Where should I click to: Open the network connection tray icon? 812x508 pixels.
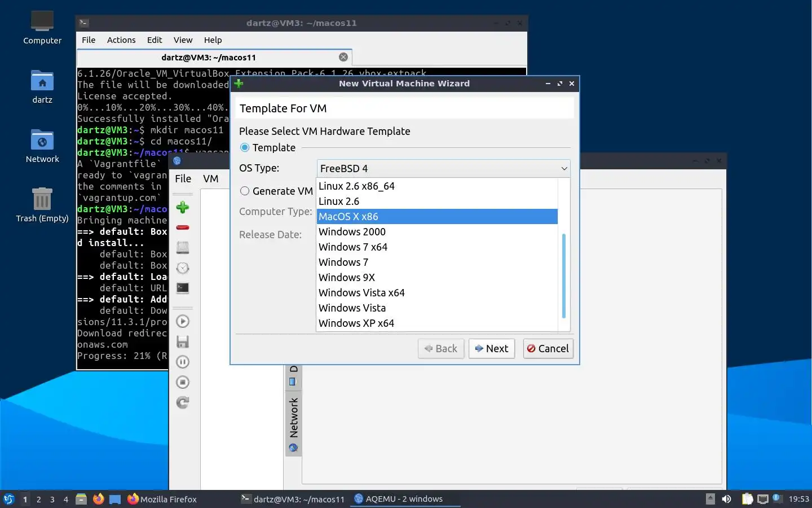763,499
